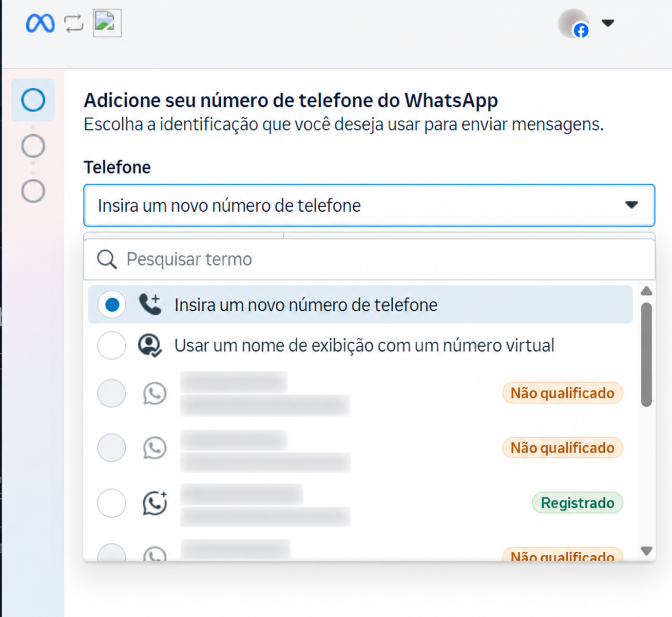Select radio for 'Insira um novo número de telefone'
The image size is (672, 617).
pos(112,305)
